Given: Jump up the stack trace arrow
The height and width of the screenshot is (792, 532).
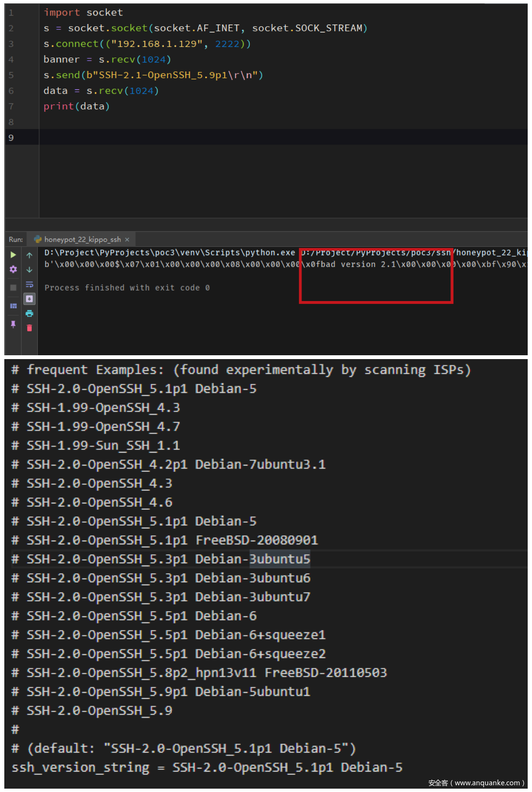Looking at the screenshot, I should tap(29, 255).
